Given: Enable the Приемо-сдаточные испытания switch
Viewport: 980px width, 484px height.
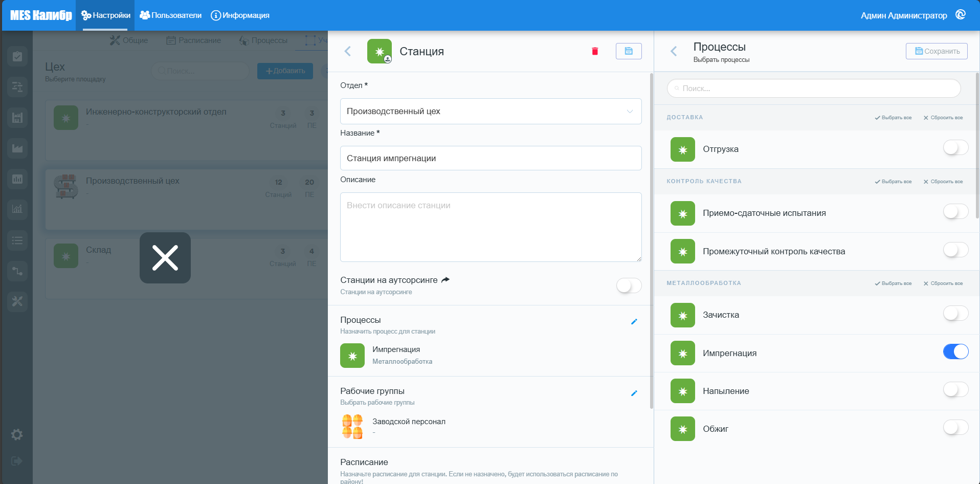Looking at the screenshot, I should pos(955,211).
